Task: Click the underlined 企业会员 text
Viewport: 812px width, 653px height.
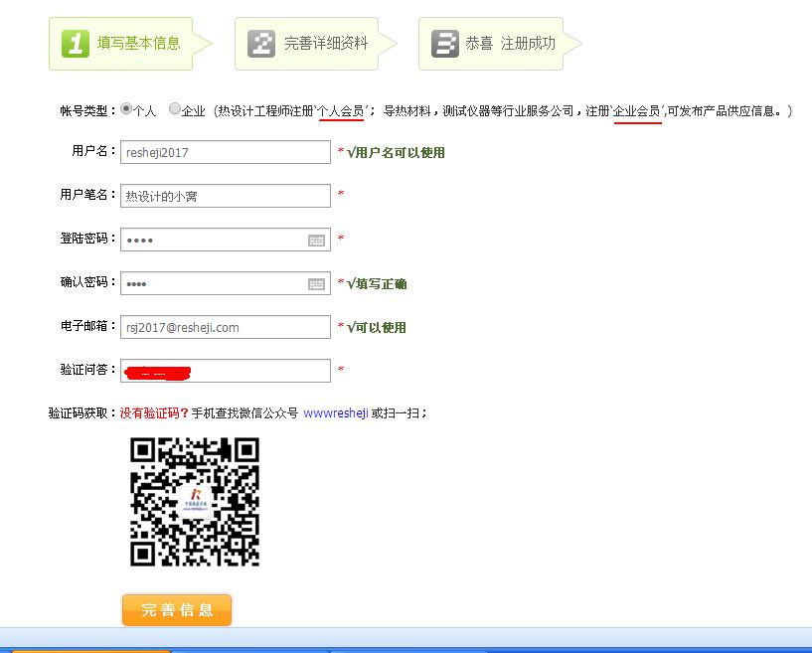Action: [x=638, y=110]
